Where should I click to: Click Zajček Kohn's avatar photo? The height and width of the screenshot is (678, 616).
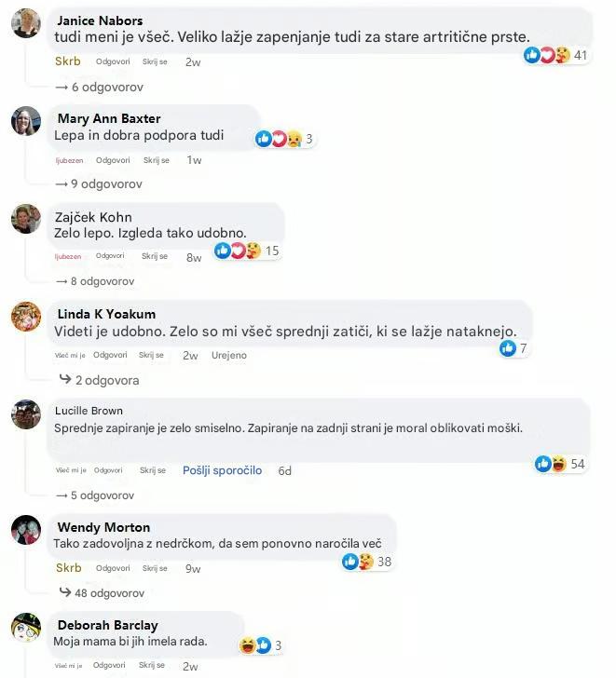click(25, 219)
